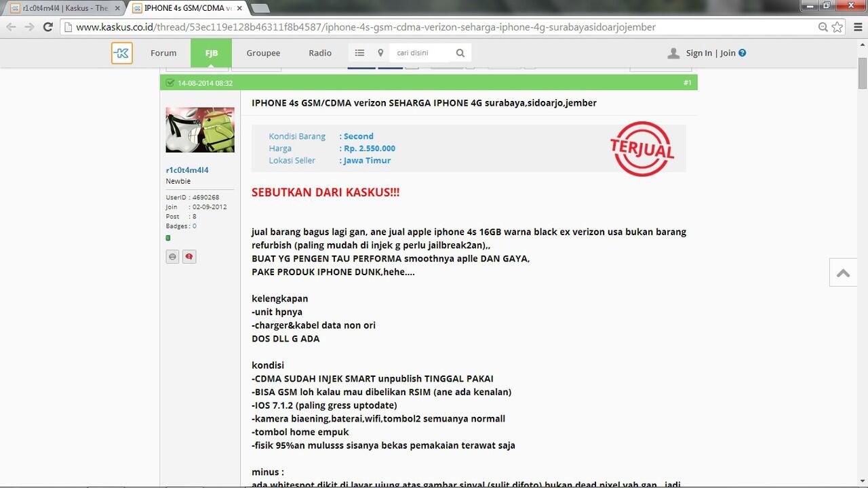Click the user silhouette icon near Sign In
Viewport: 868px width, 488px height.
point(673,53)
